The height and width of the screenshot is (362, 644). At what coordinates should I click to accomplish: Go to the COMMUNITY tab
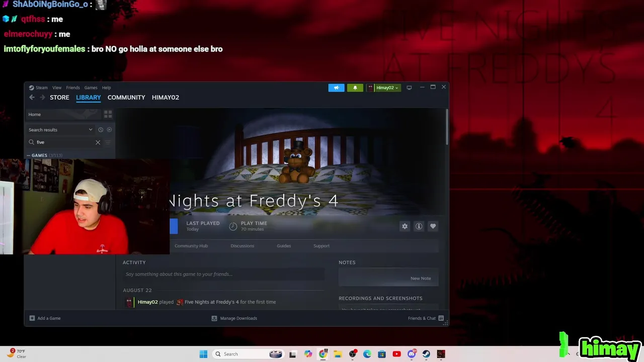(x=126, y=98)
